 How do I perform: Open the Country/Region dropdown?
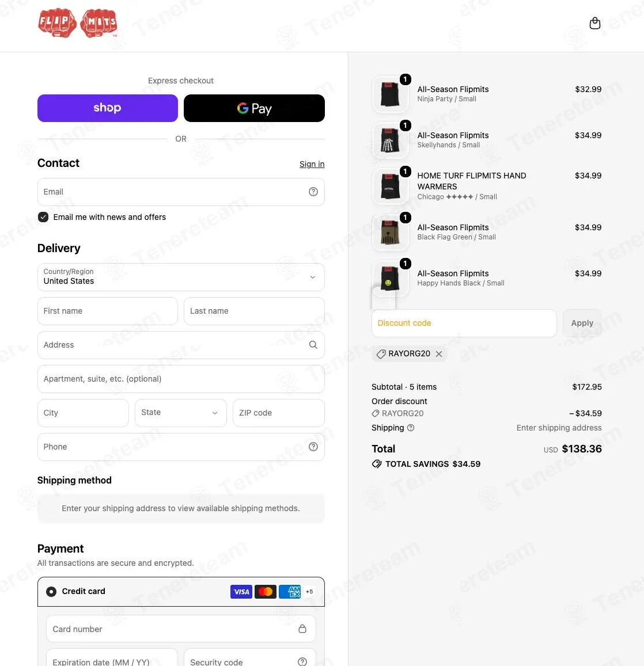[181, 277]
